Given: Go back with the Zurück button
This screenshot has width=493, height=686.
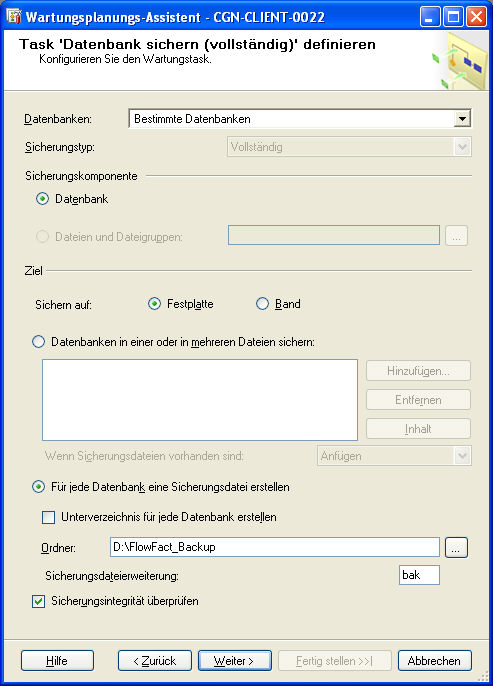Looking at the screenshot, I should coord(155,661).
